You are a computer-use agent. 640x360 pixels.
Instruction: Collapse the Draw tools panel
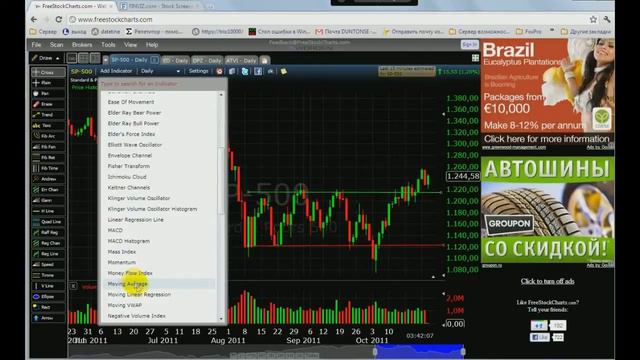pyautogui.click(x=58, y=58)
